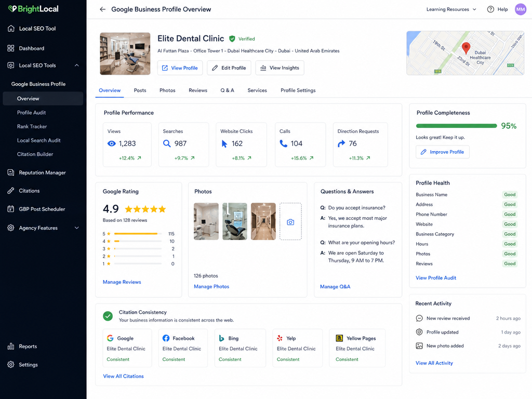Click the Settings gear icon in sidebar
This screenshot has width=532, height=399.
pyautogui.click(x=11, y=364)
